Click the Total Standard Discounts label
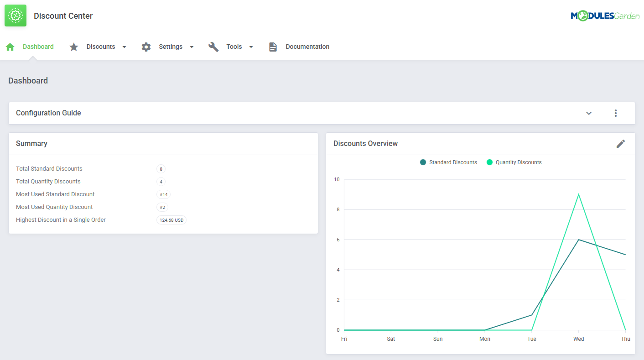 [49, 169]
